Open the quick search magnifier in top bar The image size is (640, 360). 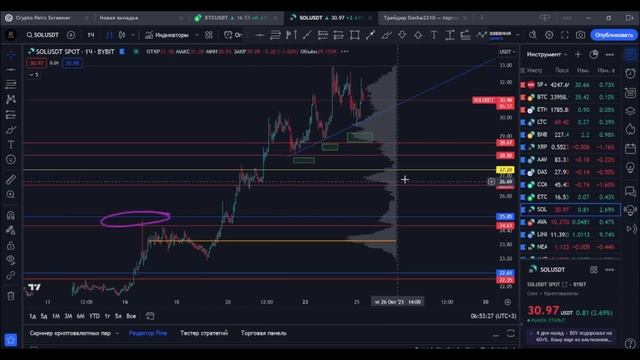tap(533, 35)
